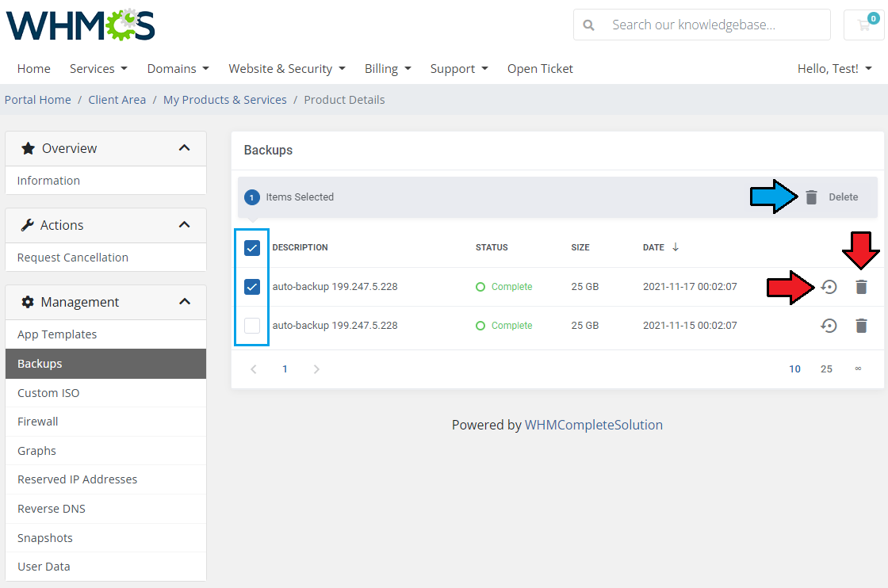Delete the 2021-11-15 backup with its trash icon

pyautogui.click(x=861, y=326)
